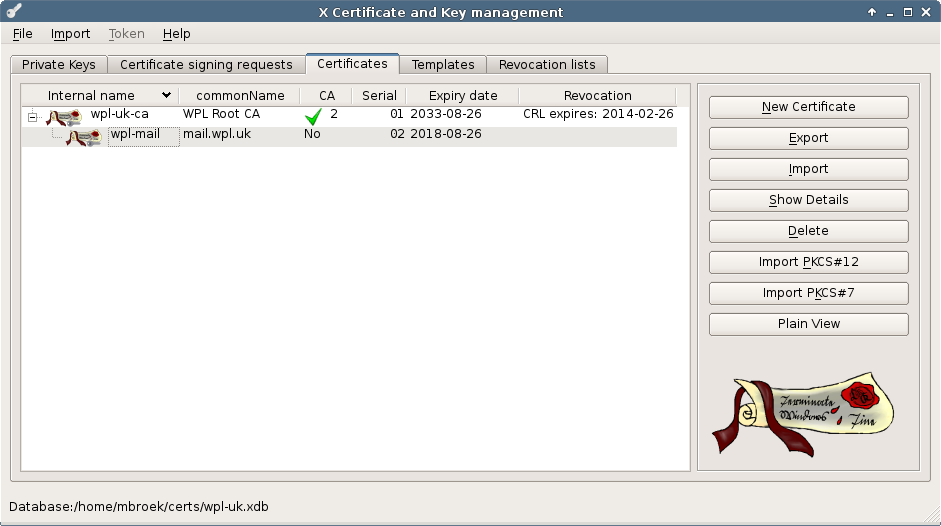Sort by the Expiry date column header
The width and height of the screenshot is (941, 526).
[x=463, y=95]
